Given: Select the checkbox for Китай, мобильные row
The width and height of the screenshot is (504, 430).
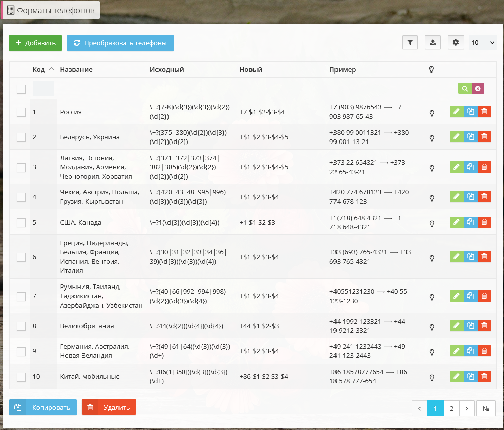Looking at the screenshot, I should click(21, 377).
